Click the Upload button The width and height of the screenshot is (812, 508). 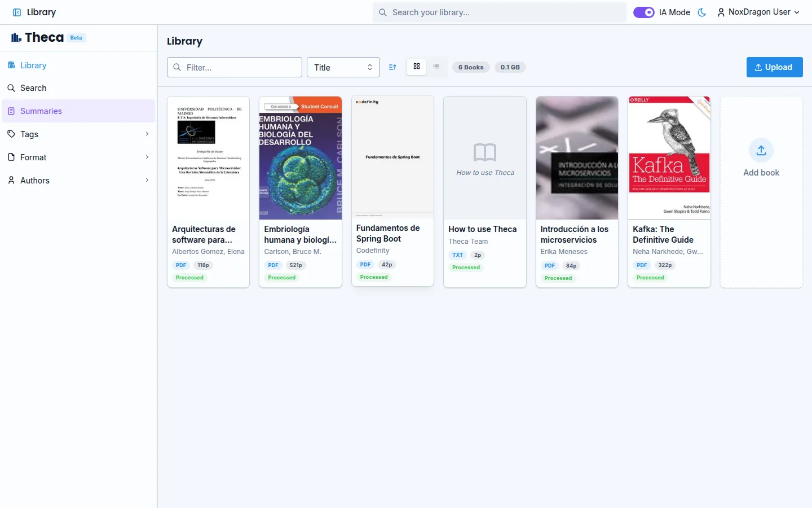[x=775, y=67]
